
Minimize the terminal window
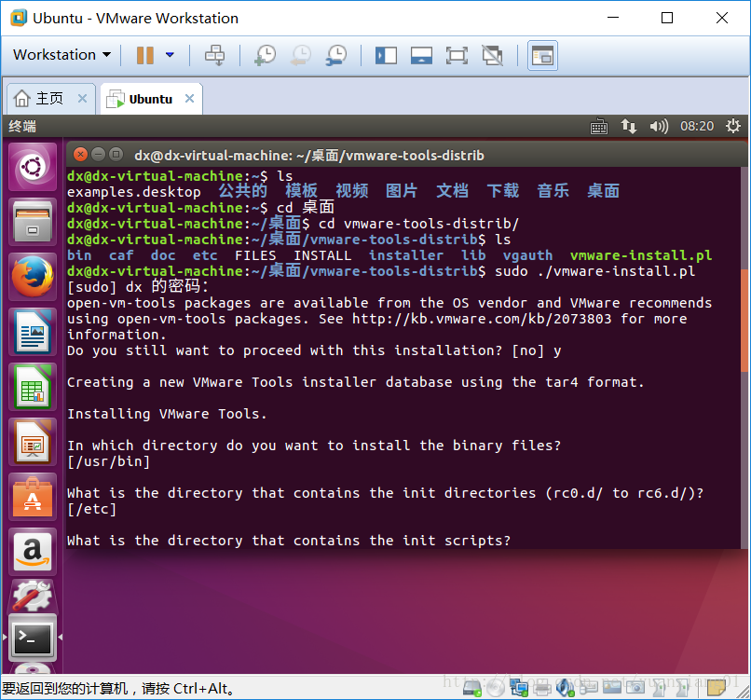pos(98,155)
